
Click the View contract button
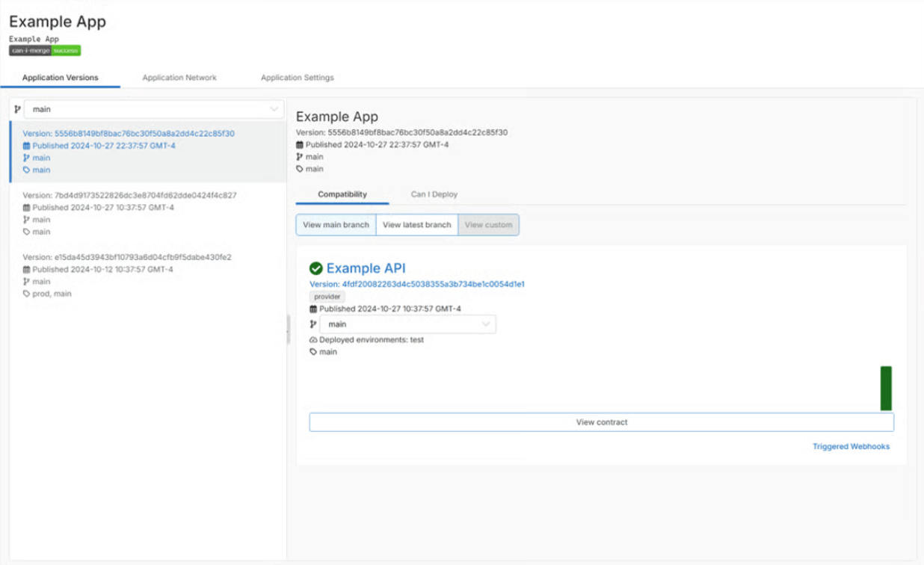[601, 422]
